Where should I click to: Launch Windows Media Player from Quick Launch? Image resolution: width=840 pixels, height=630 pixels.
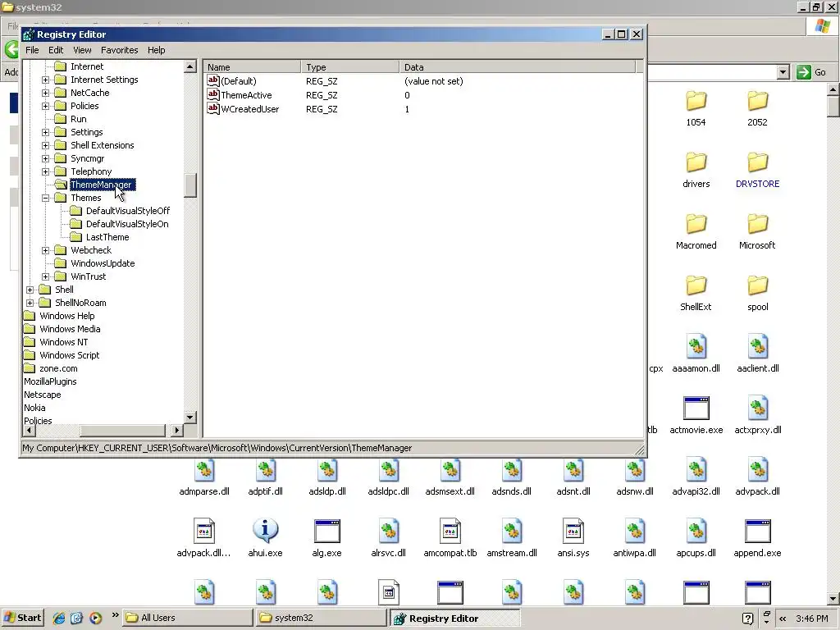pyautogui.click(x=95, y=618)
